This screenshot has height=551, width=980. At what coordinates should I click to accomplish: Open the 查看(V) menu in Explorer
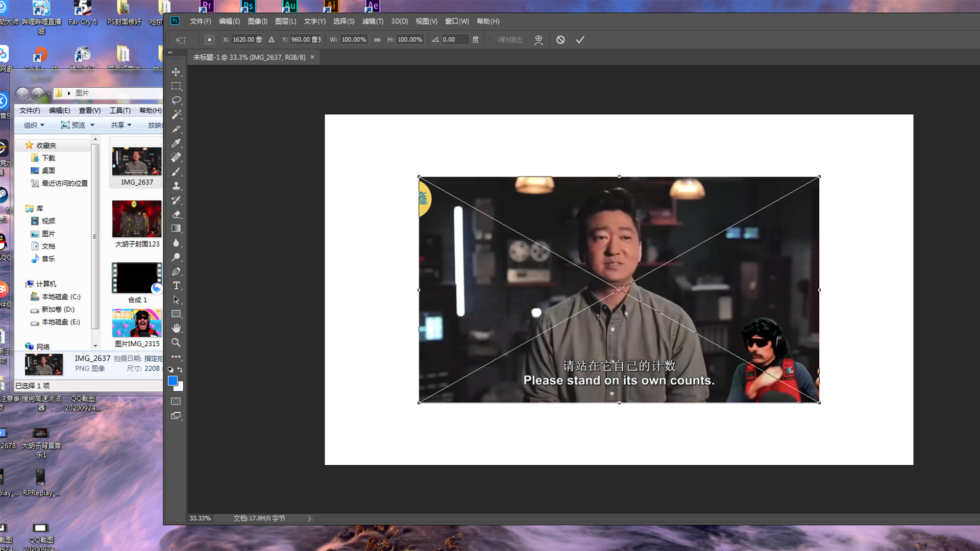(89, 111)
